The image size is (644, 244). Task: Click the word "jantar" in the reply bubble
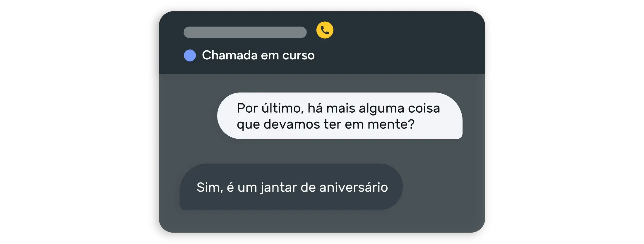pyautogui.click(x=279, y=188)
